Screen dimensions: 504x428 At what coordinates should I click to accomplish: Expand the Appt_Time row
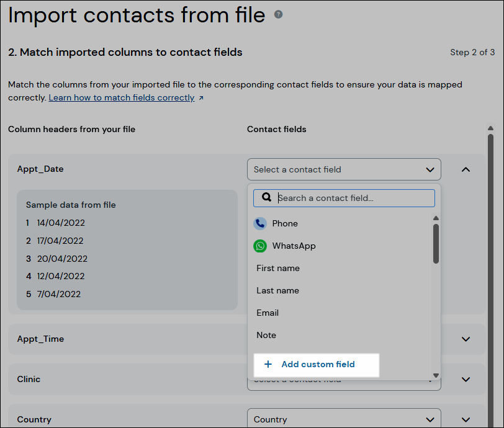[466, 339]
